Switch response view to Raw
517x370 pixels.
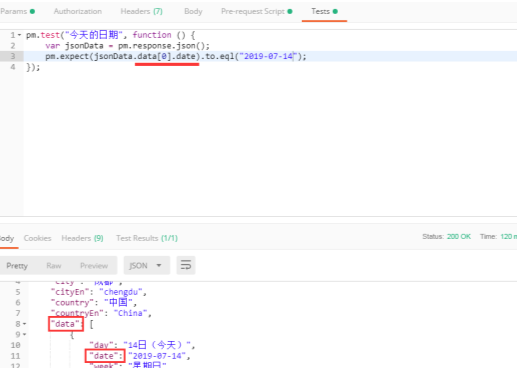54,266
